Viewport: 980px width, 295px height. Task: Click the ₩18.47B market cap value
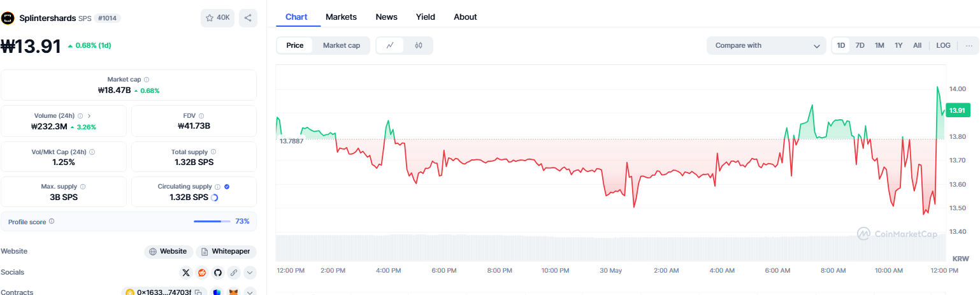[x=114, y=90]
